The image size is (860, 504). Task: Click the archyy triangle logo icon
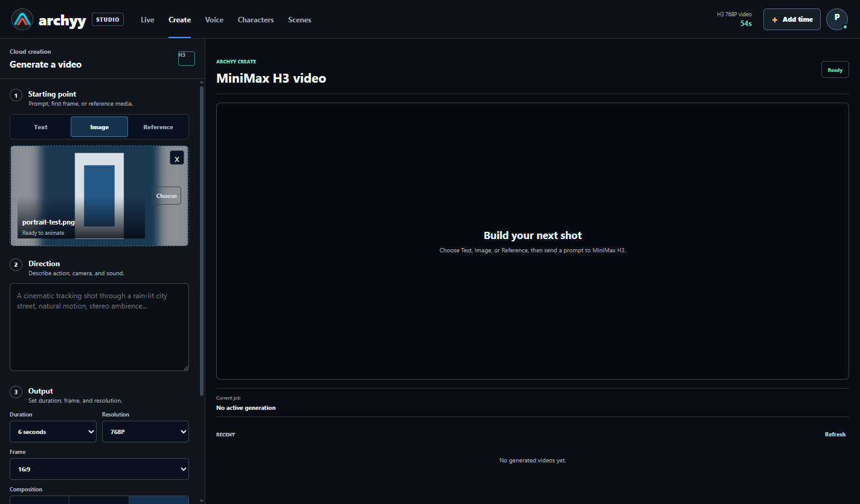click(x=22, y=19)
